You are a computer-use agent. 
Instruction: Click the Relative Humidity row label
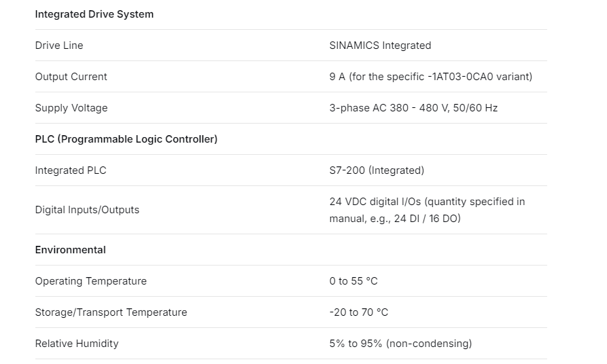77,344
